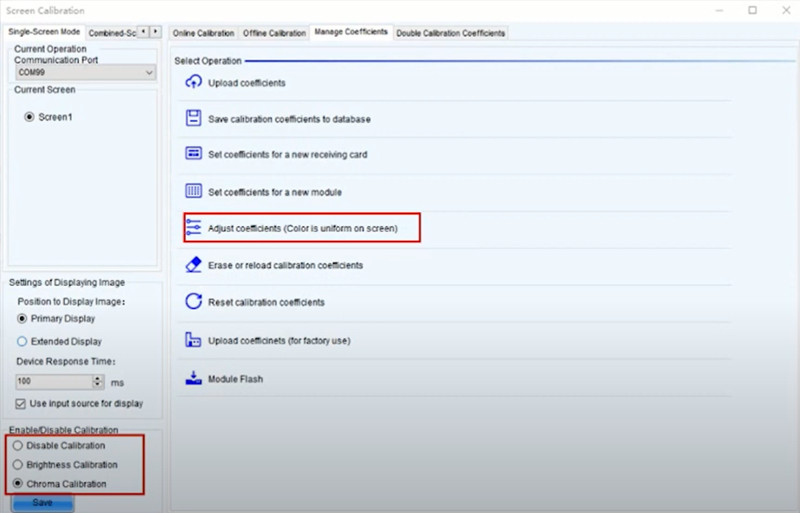800x513 pixels.
Task: Select Reset calibration coefficients text
Action: pos(266,302)
